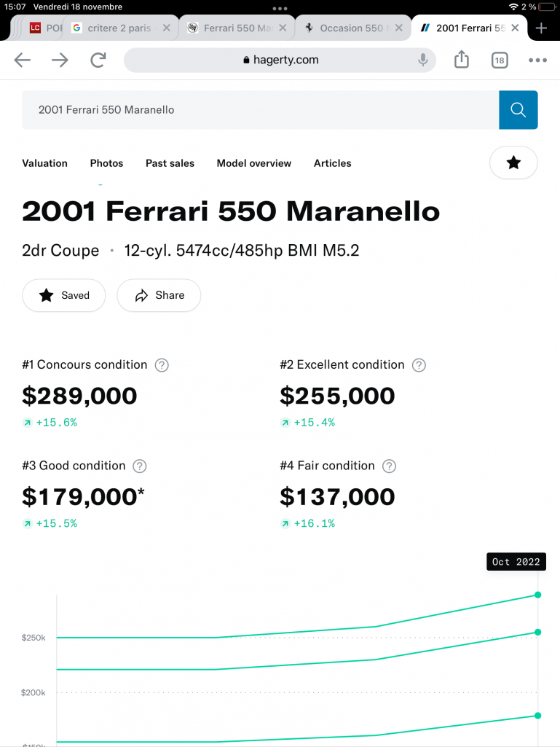
Task: Tap the browser back arrow
Action: tap(23, 60)
